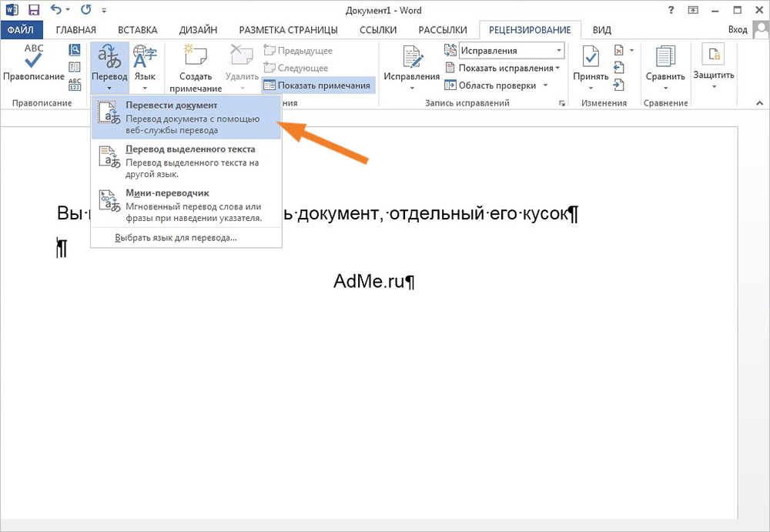The width and height of the screenshot is (770, 532).
Task: Switch to the ДИЗАЙН tab
Action: point(198,30)
